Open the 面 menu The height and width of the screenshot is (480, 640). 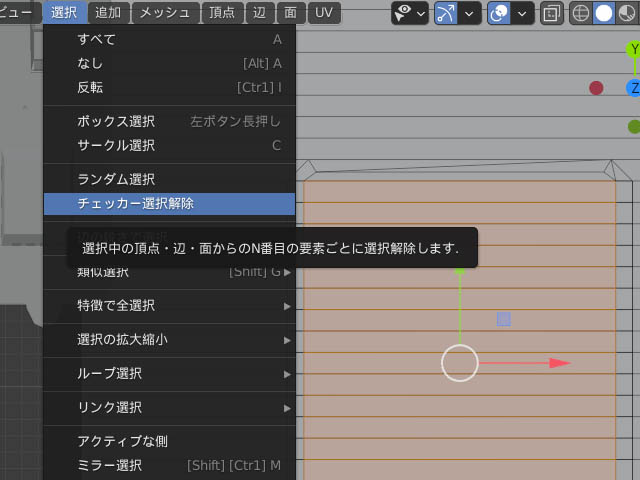pyautogui.click(x=291, y=12)
